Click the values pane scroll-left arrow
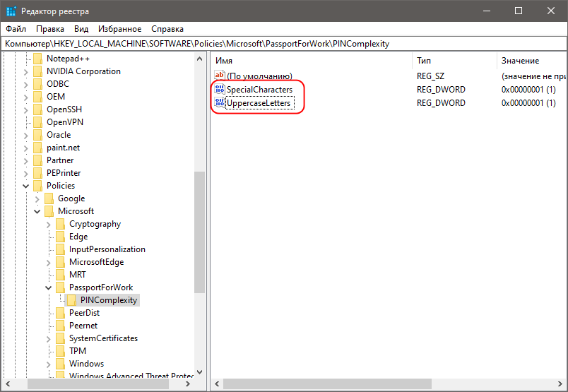 pyautogui.click(x=217, y=384)
